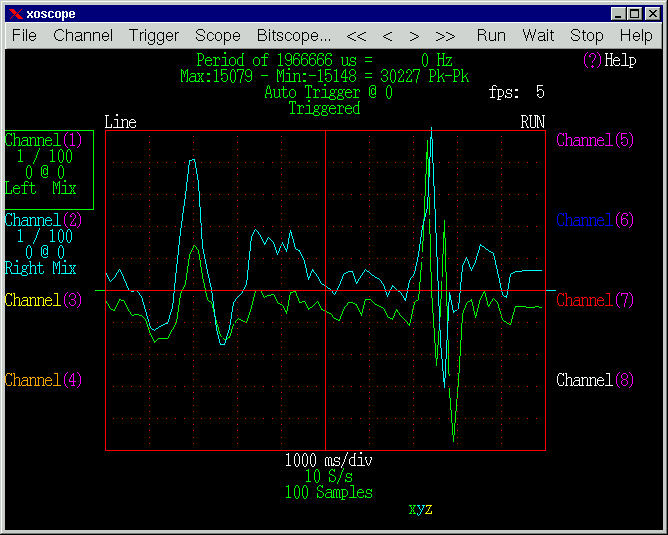This screenshot has width=668, height=535.
Task: Expand the Scope menu
Action: pyautogui.click(x=217, y=35)
